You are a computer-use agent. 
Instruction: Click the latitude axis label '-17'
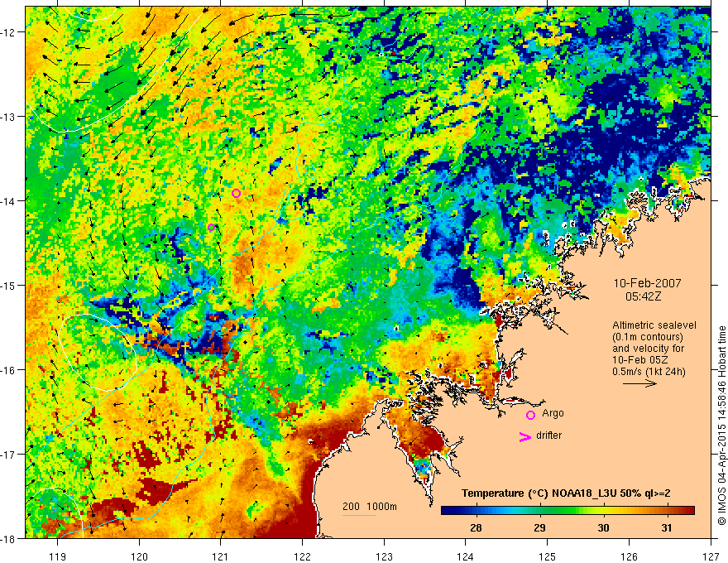point(8,455)
